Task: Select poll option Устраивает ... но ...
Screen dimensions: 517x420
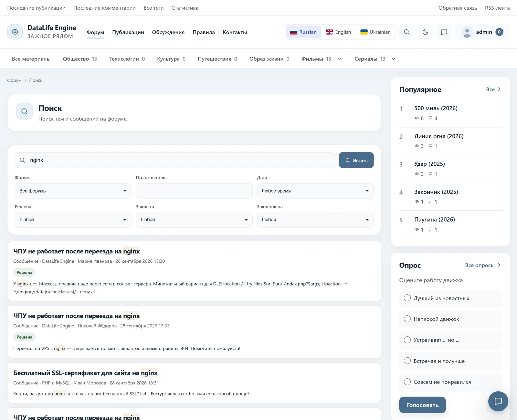Action: [x=450, y=340]
